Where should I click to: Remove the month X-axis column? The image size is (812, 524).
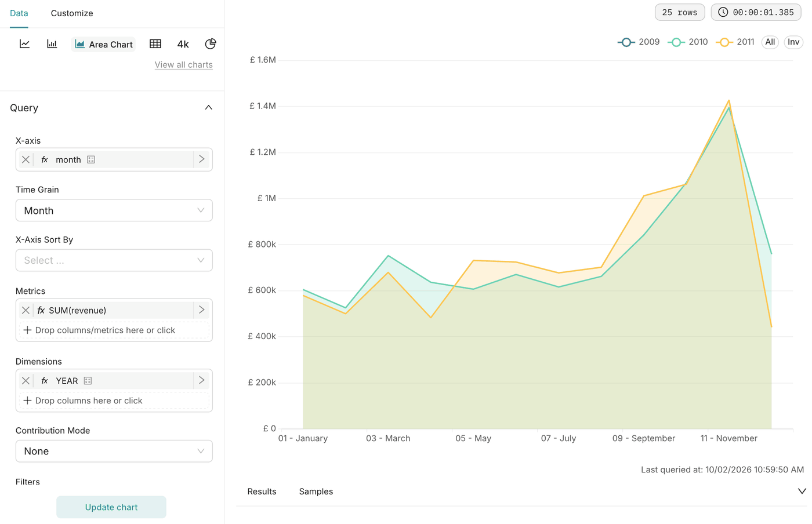[26, 159]
